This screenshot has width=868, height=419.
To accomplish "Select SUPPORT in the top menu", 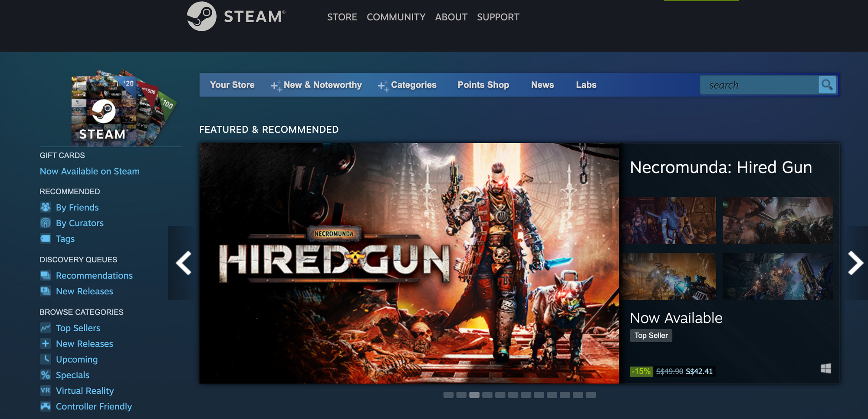I will click(x=498, y=17).
